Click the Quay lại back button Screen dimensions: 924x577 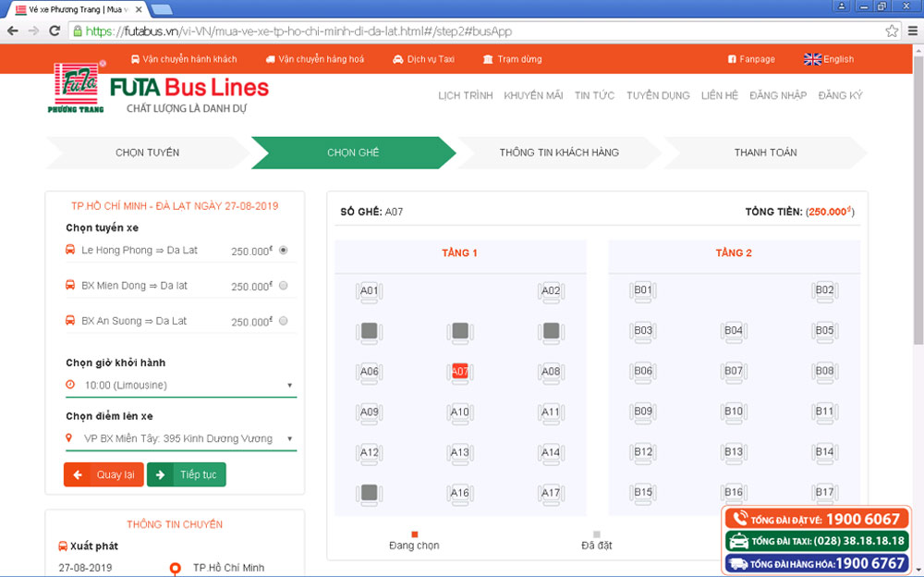click(x=103, y=474)
